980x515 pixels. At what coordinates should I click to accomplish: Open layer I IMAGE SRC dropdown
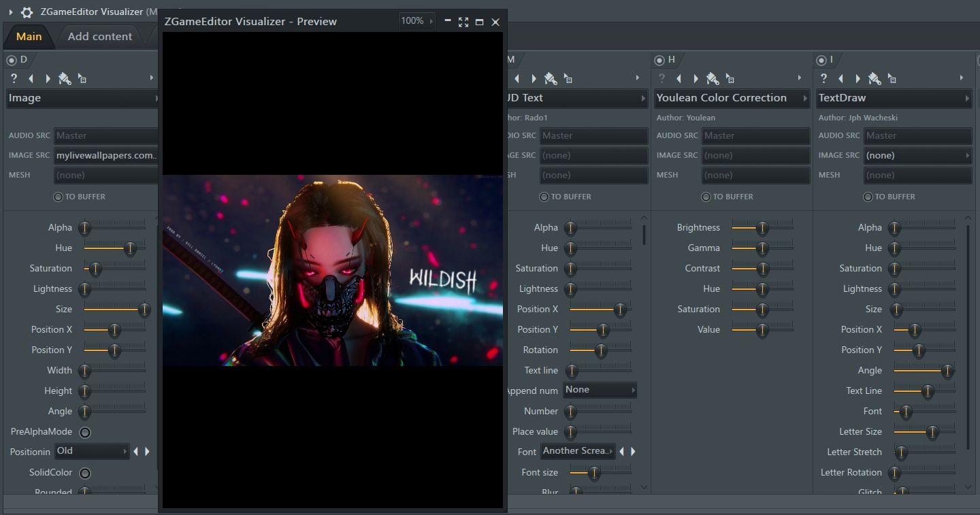pos(918,155)
